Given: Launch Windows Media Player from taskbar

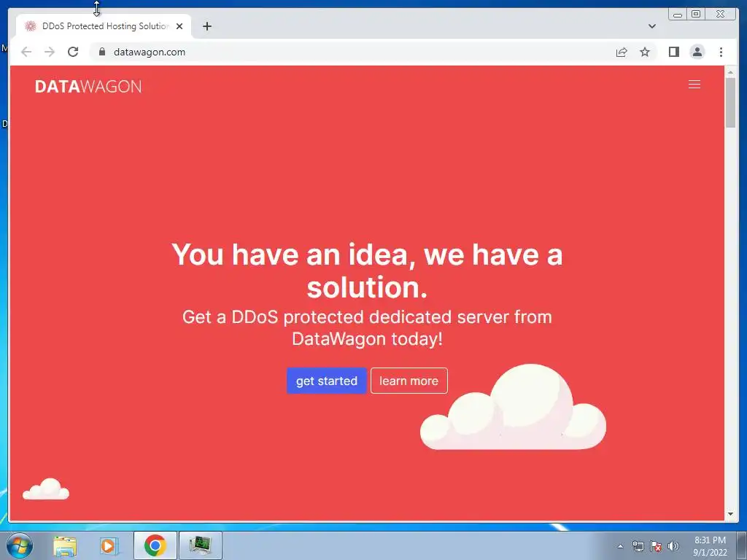Looking at the screenshot, I should 109,545.
